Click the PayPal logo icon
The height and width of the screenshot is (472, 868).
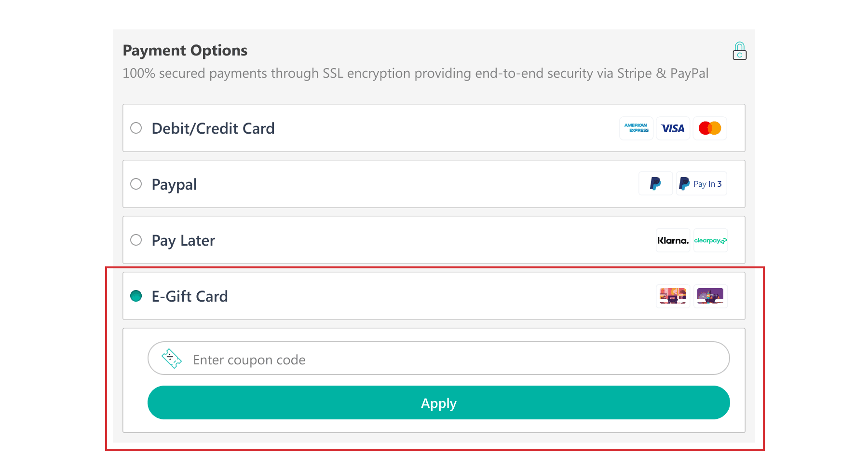click(x=655, y=183)
